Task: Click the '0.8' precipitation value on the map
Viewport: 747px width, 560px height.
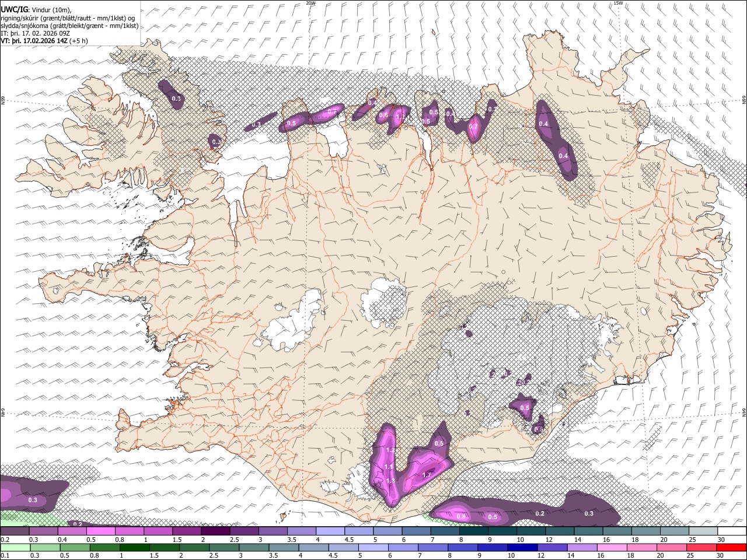Action: (461, 516)
